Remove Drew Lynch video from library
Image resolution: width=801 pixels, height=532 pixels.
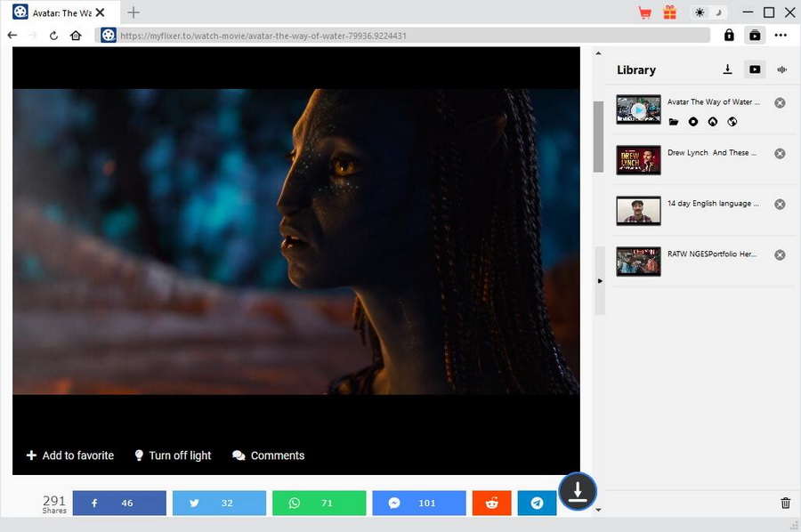pos(780,153)
